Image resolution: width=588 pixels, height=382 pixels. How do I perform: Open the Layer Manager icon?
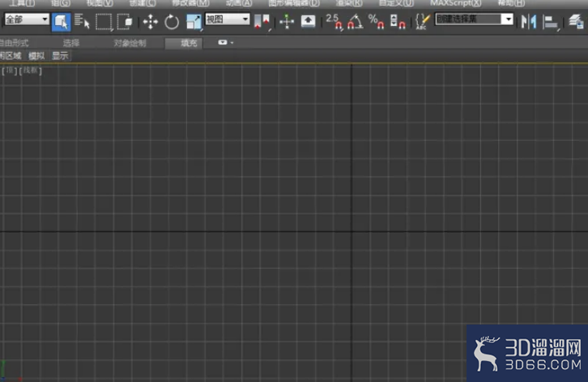(x=576, y=22)
